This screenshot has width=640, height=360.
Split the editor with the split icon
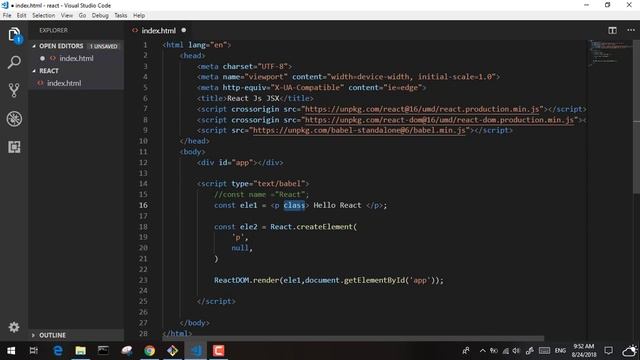612,31
